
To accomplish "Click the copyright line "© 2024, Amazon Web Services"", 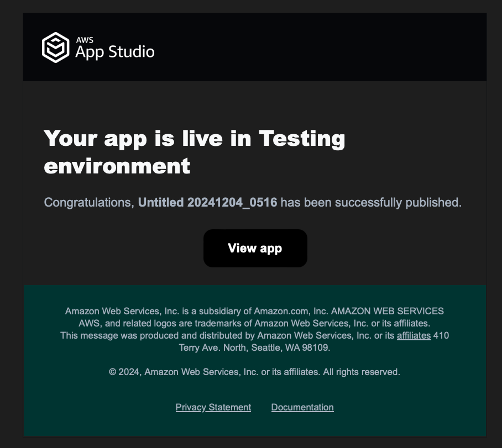I will tap(254, 372).
